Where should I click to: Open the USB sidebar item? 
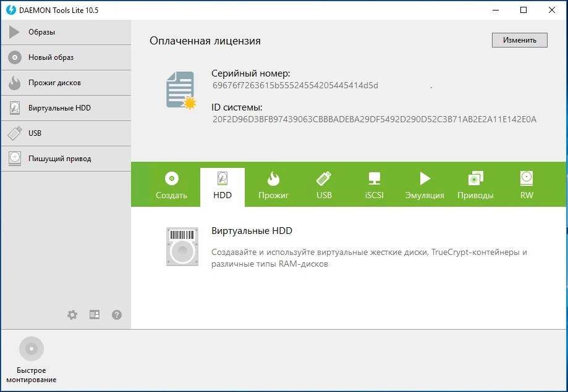point(66,133)
